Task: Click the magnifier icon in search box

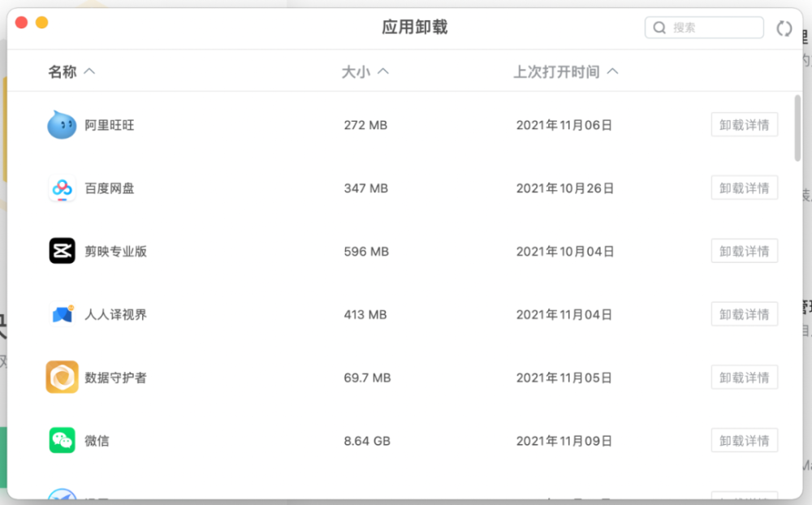Action: point(660,28)
